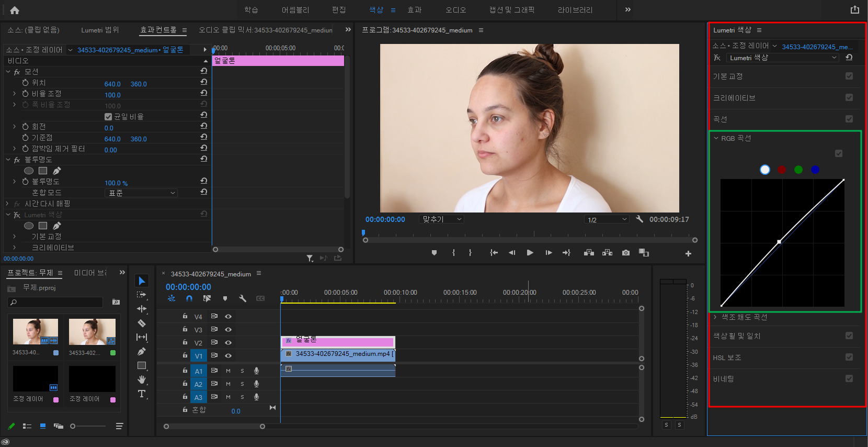Open the Home screen icon
The image size is (868, 447).
click(x=15, y=10)
